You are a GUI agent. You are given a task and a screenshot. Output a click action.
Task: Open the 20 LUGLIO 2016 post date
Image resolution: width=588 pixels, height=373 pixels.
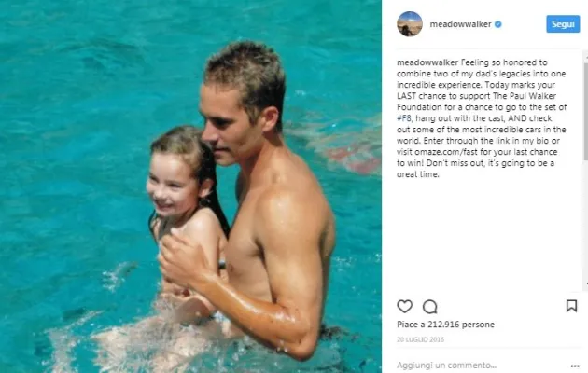[420, 339]
